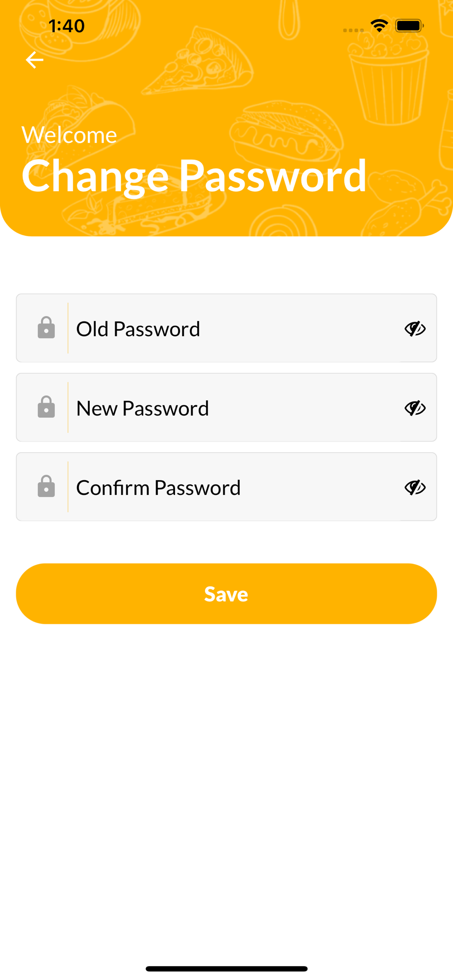Tap the cellular signal dots icon
This screenshot has width=453, height=980.
[x=353, y=30]
